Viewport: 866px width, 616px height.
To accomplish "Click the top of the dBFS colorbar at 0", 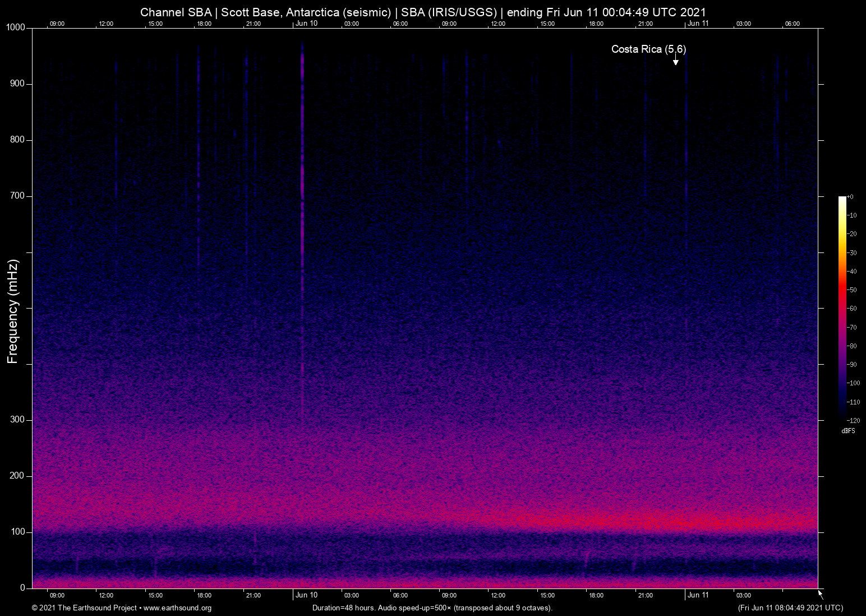I will 851,196.
